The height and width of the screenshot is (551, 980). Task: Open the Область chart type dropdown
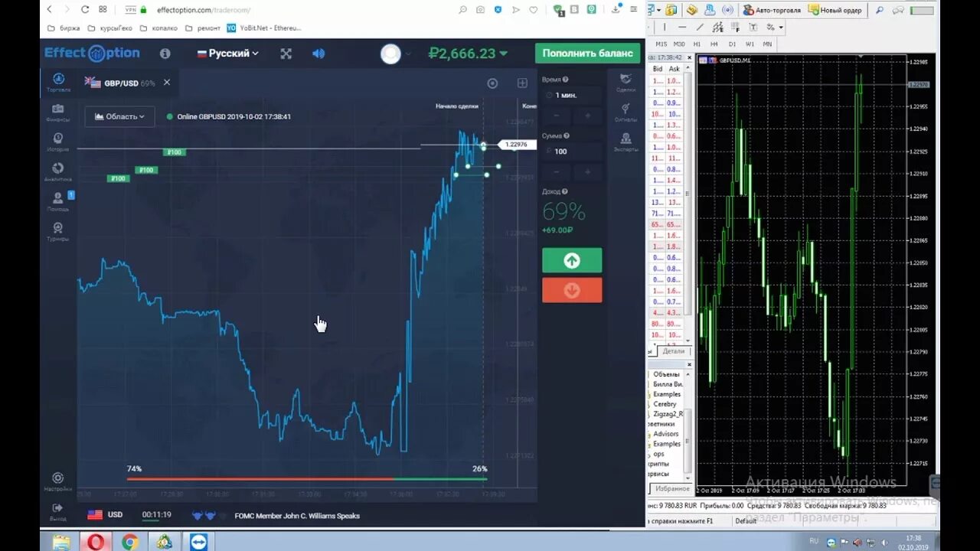[119, 116]
